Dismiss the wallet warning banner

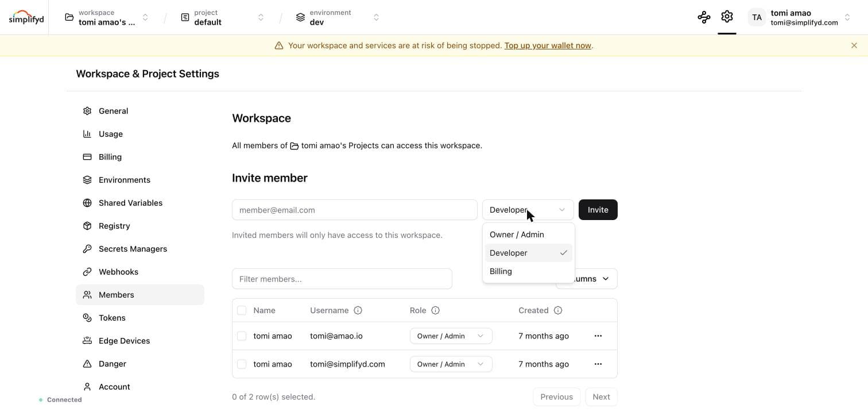click(854, 45)
